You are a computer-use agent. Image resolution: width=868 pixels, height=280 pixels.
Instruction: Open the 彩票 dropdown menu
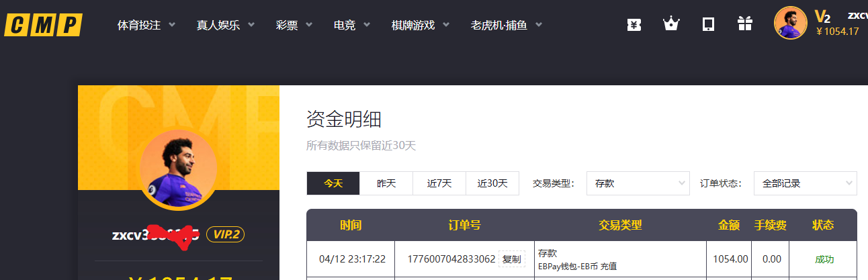(x=294, y=26)
